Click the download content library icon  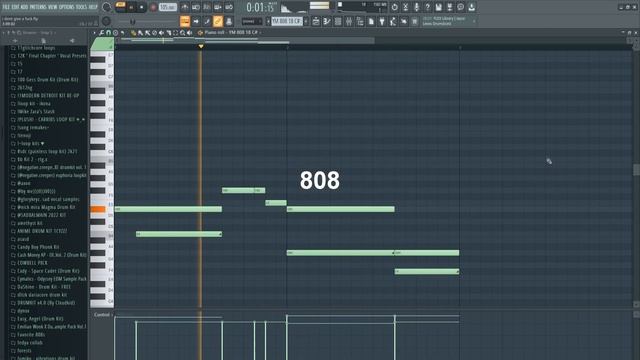click(472, 7)
